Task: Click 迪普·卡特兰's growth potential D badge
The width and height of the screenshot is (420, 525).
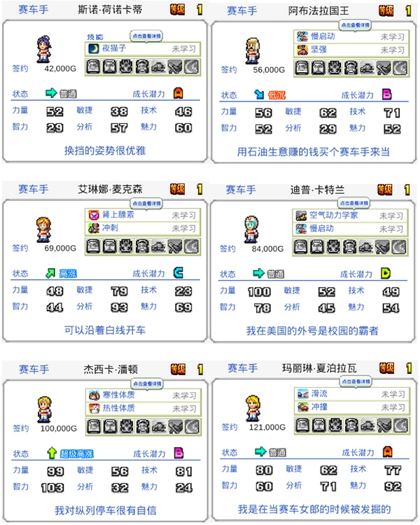Action: [386, 274]
